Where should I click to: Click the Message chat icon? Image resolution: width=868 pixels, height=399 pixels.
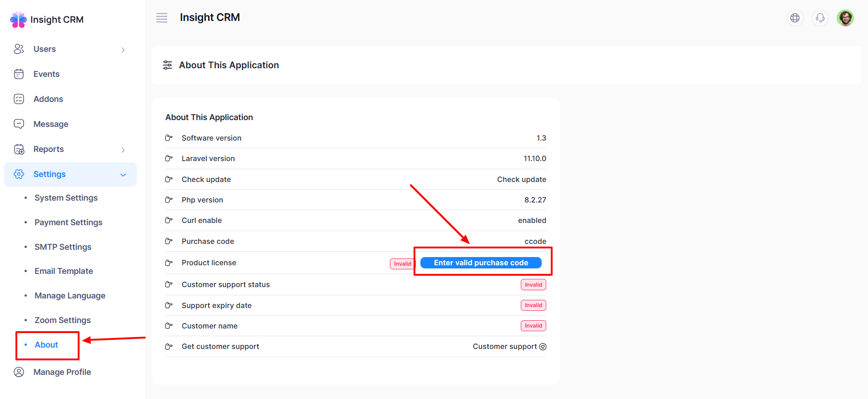19,124
